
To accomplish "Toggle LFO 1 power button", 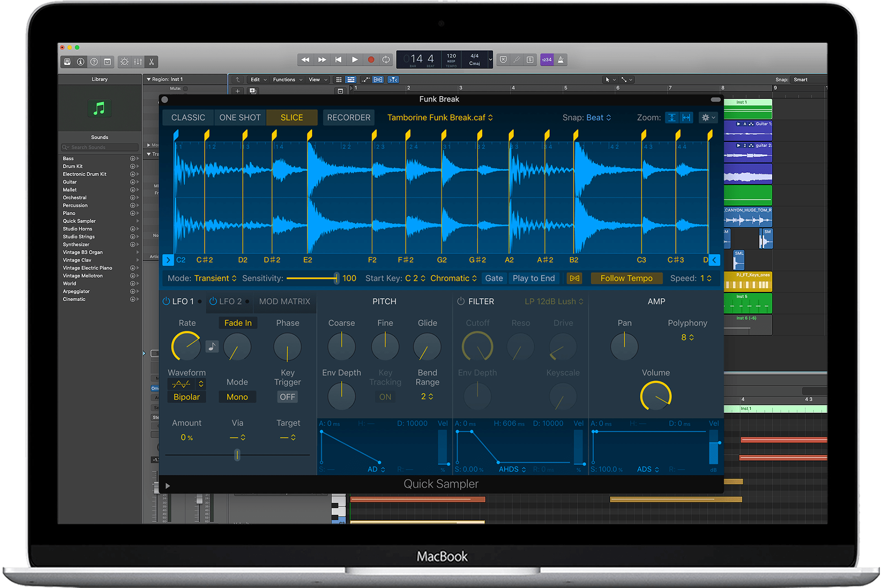I will 166,301.
